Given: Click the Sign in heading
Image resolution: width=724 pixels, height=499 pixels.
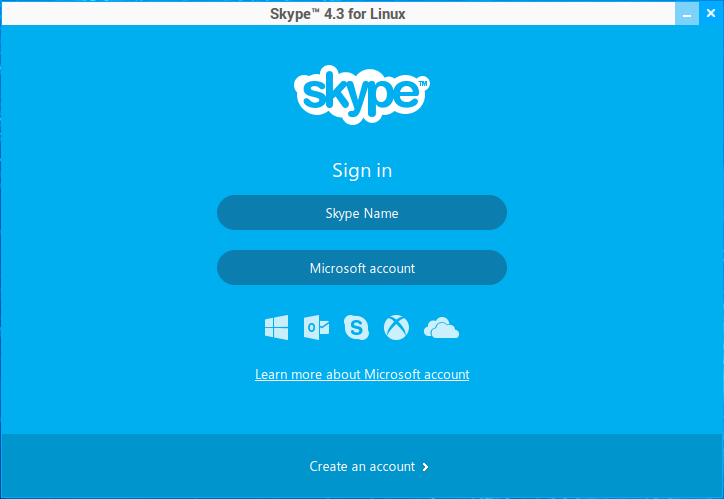Looking at the screenshot, I should (362, 170).
